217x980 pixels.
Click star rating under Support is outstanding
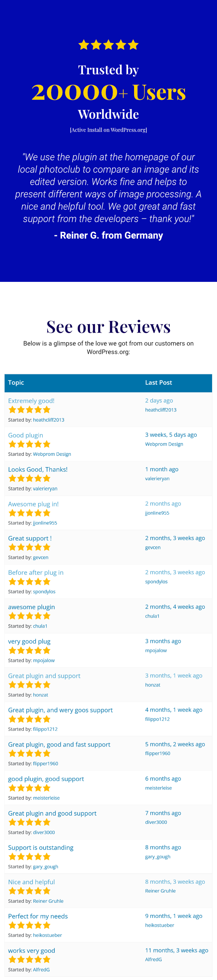point(29,857)
